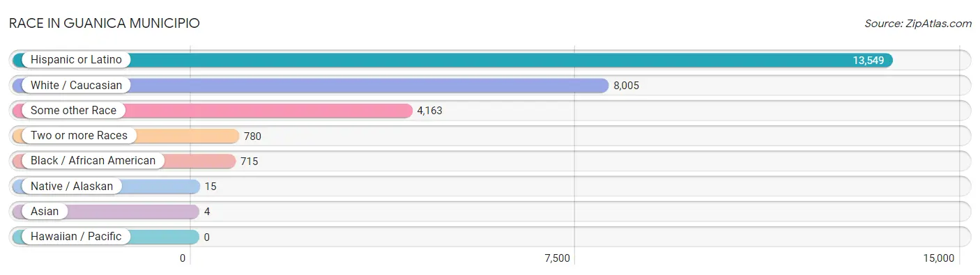
Task: Click the Race in Guanica Municipio title
Action: pyautogui.click(x=105, y=23)
